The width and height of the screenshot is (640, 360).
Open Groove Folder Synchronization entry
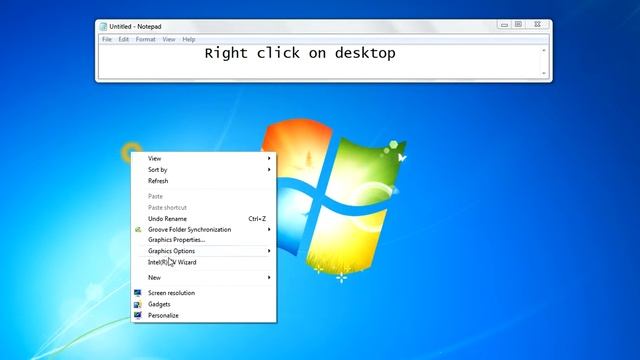point(203,229)
